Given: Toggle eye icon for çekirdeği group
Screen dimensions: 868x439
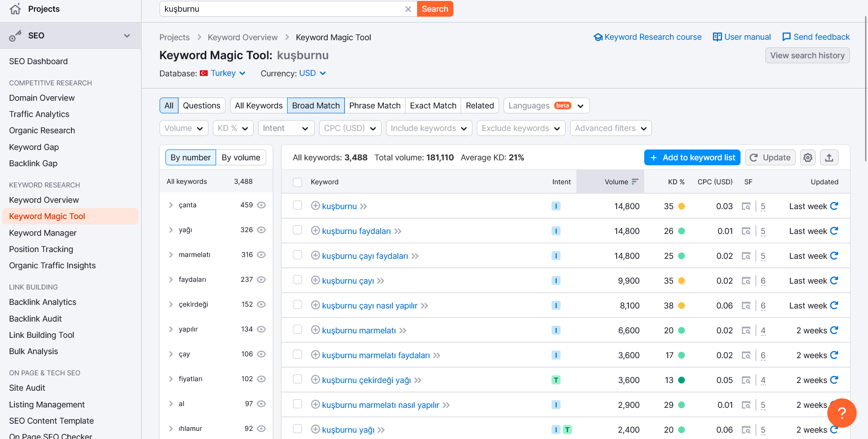Looking at the screenshot, I should (261, 304).
